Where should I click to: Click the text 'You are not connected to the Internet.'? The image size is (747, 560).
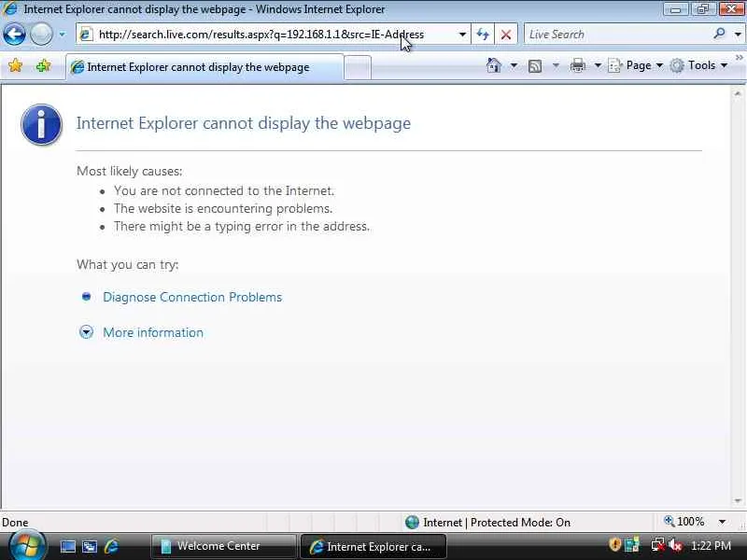pos(224,190)
